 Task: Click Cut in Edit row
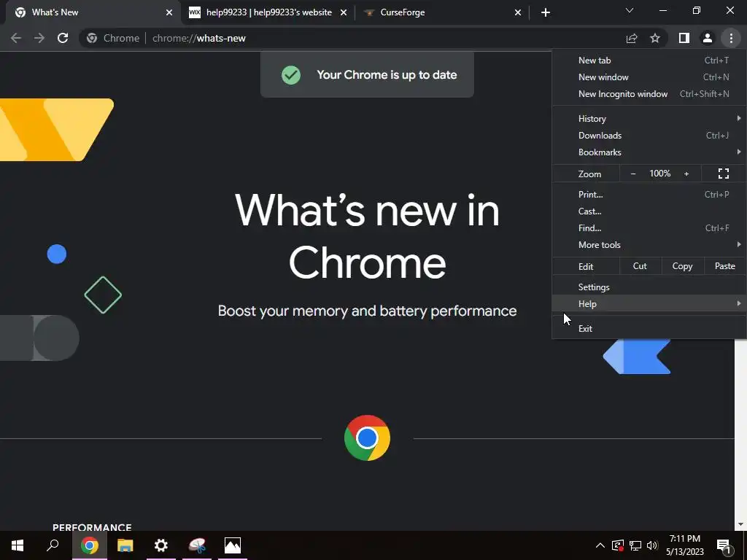point(640,266)
